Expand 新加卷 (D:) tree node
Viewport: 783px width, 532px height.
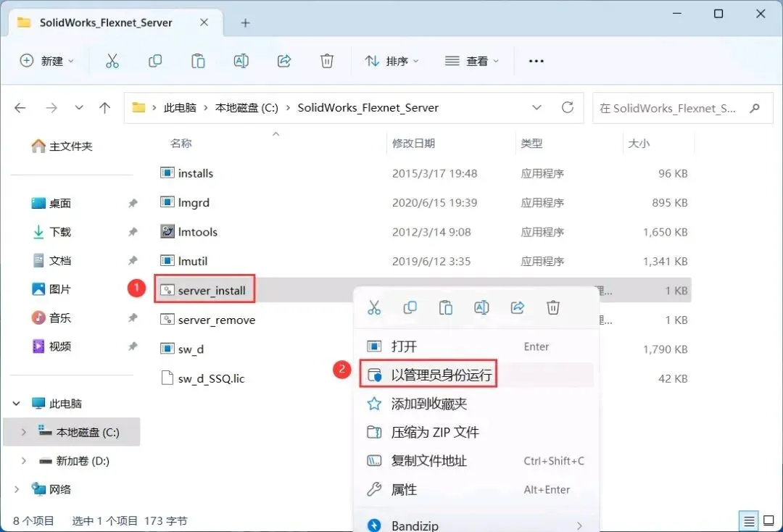tap(23, 461)
